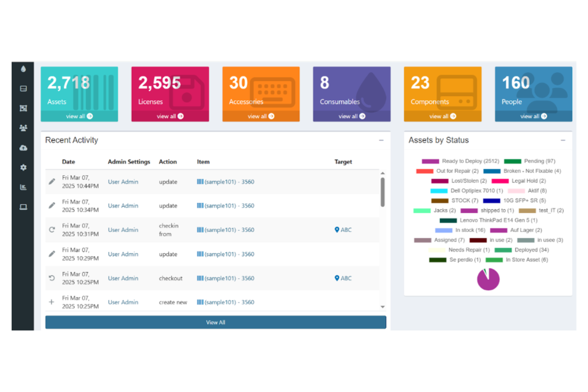588x392 pixels.
Task: Collapse the Assets by Status panel
Action: pyautogui.click(x=563, y=140)
